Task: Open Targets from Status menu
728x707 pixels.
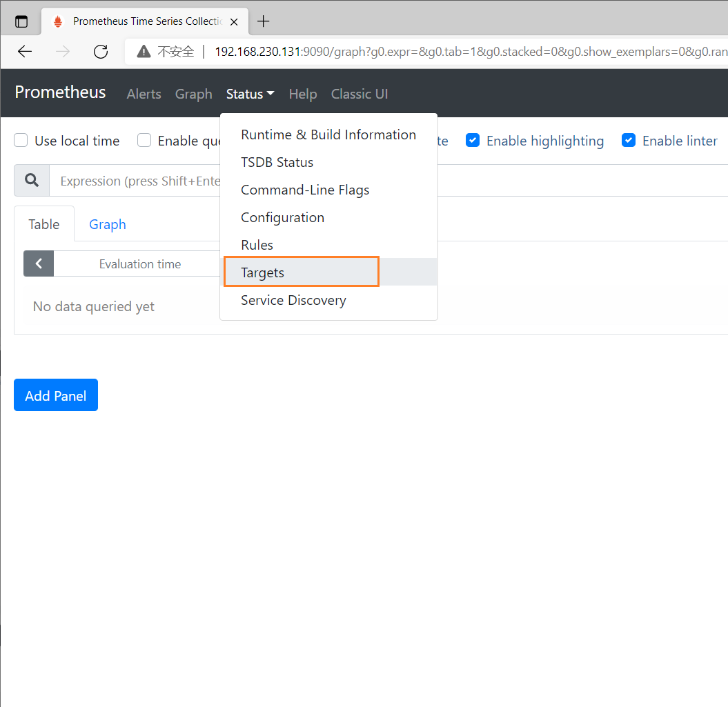Action: coord(328,272)
